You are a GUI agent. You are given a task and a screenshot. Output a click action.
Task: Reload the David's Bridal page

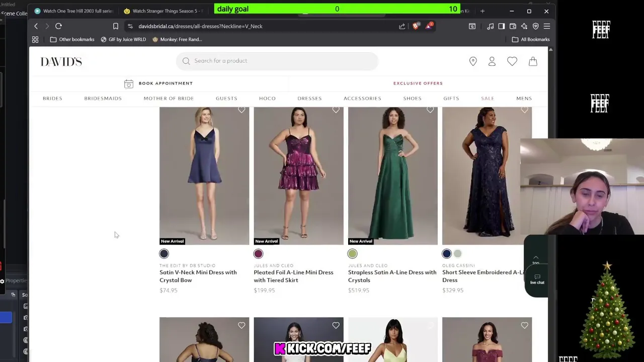pyautogui.click(x=58, y=26)
